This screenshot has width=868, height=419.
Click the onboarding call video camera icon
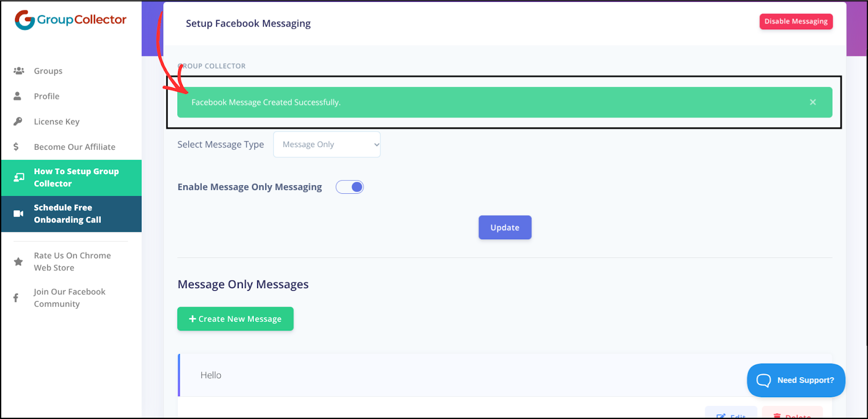click(x=18, y=213)
